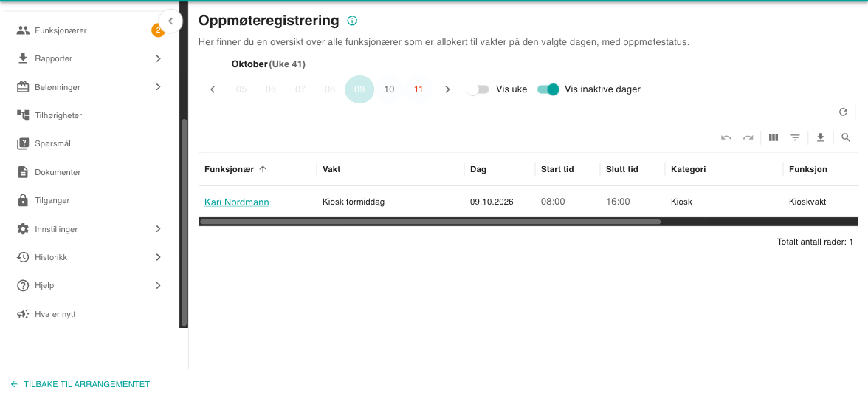Click the Spørsmål question icon

click(23, 143)
